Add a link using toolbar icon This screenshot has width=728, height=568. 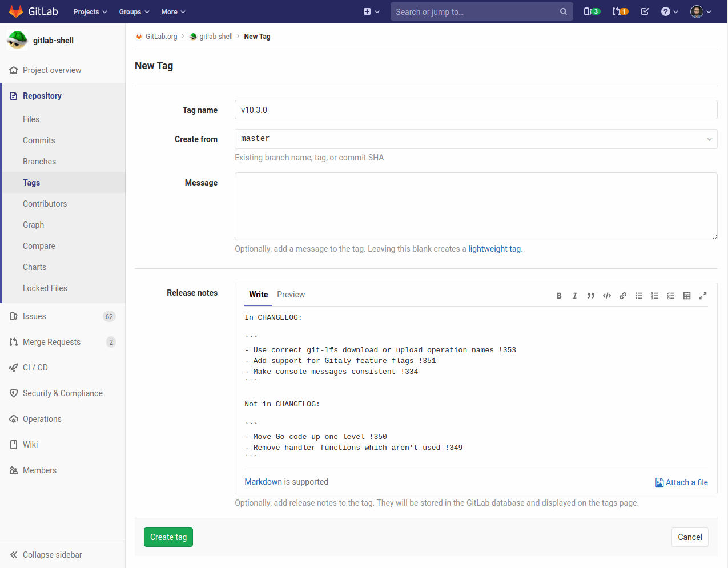[x=623, y=296]
